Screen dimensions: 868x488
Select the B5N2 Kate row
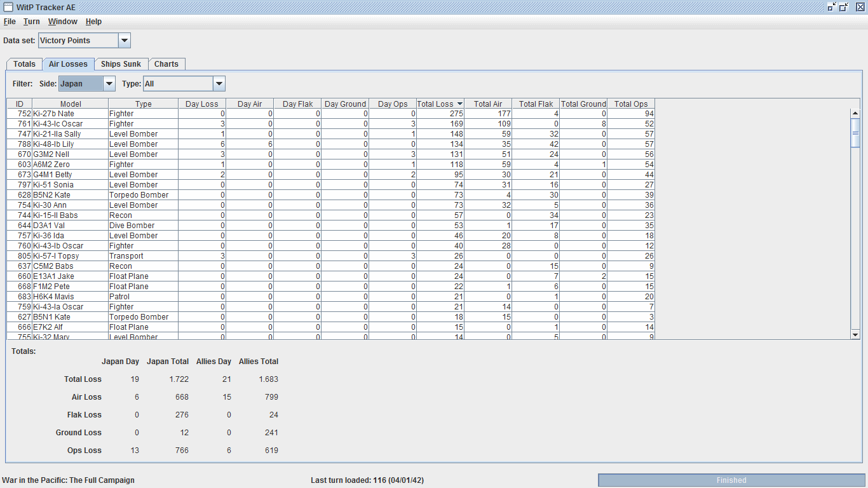point(331,195)
